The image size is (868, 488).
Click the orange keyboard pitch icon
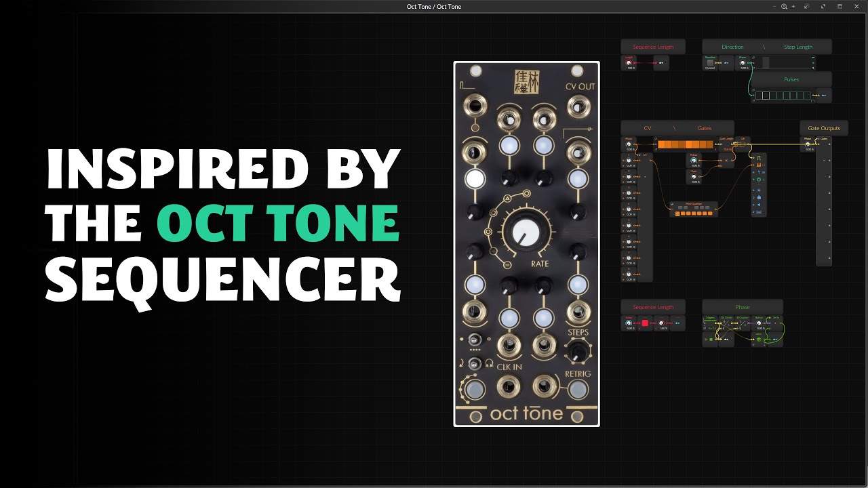pos(759,165)
